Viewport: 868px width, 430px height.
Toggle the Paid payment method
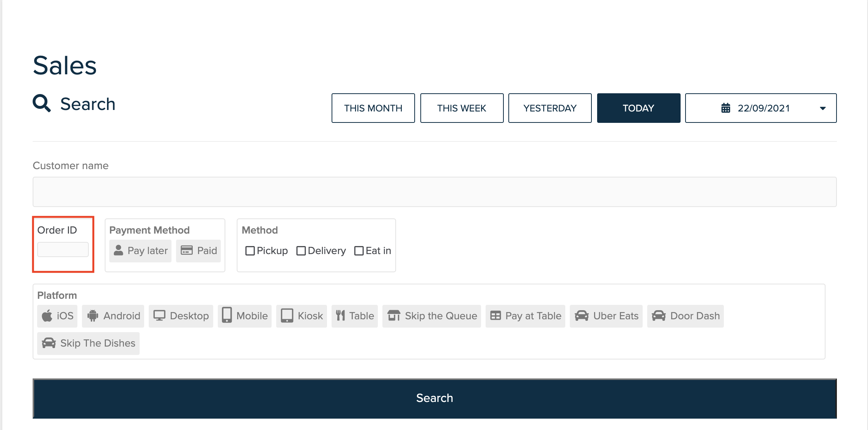tap(198, 251)
